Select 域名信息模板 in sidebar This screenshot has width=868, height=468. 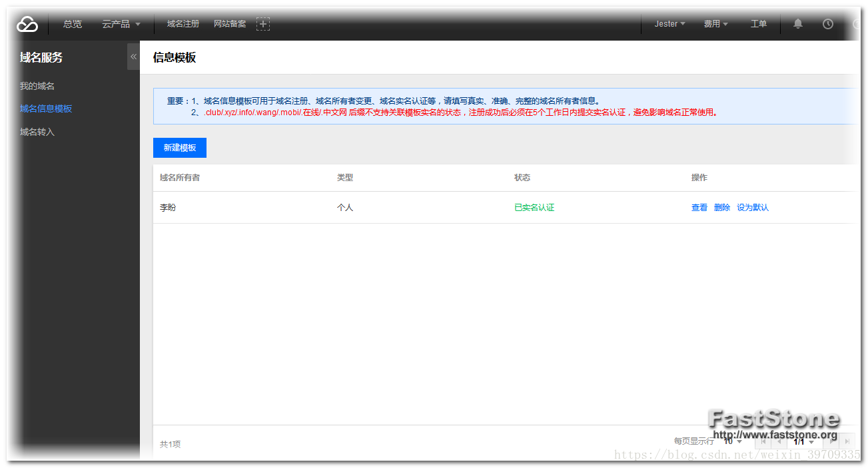(x=46, y=109)
